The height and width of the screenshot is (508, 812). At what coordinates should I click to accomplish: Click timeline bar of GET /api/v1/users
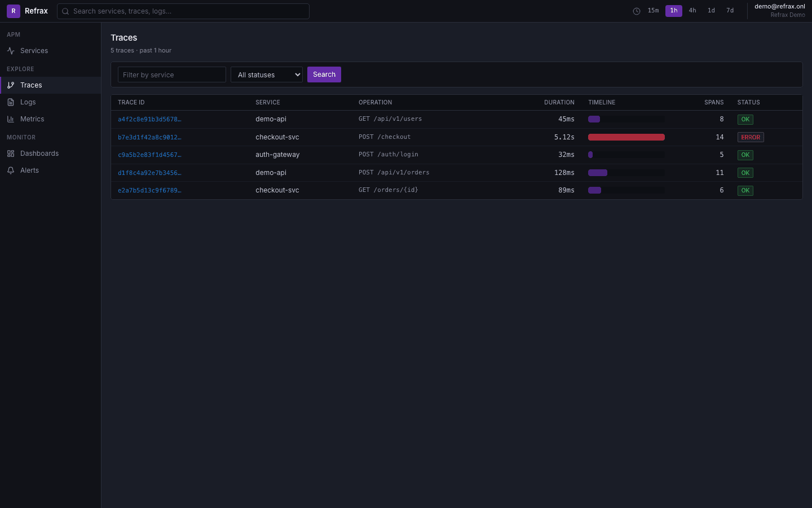pos(594,119)
